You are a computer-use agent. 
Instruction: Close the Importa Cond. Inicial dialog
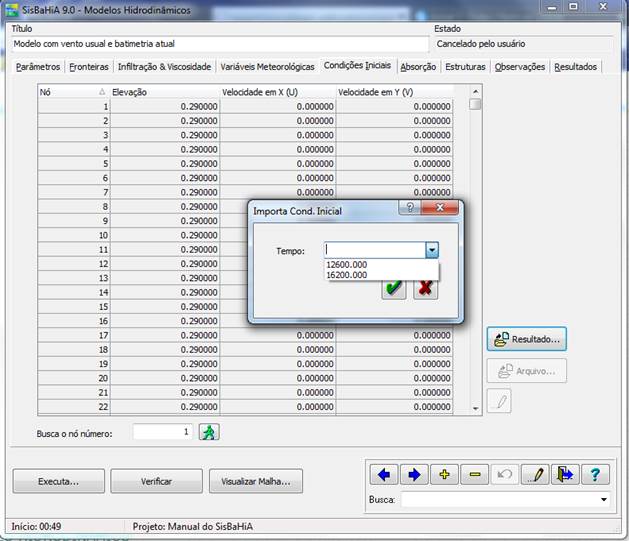(440, 207)
